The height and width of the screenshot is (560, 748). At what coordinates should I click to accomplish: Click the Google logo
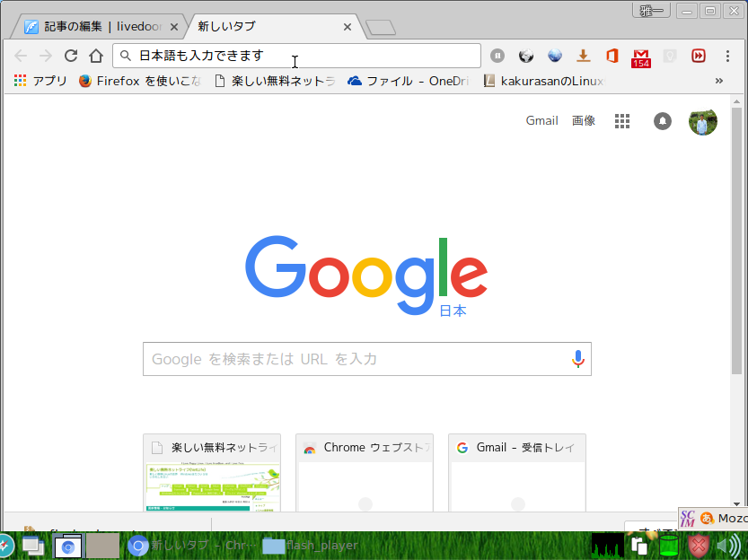(x=366, y=275)
